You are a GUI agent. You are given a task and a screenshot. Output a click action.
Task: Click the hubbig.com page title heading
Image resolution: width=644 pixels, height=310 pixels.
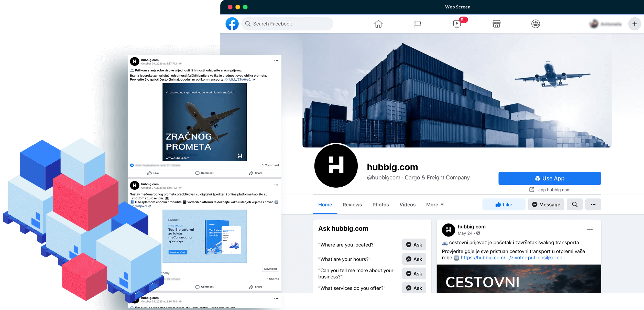[x=392, y=167]
